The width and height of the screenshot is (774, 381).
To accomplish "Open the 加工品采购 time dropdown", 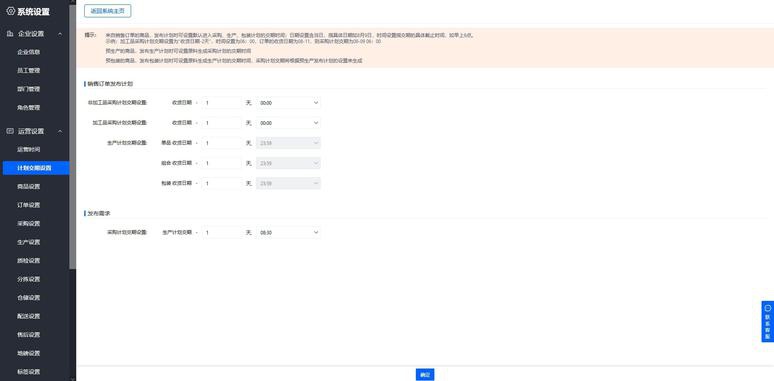I will pos(288,122).
